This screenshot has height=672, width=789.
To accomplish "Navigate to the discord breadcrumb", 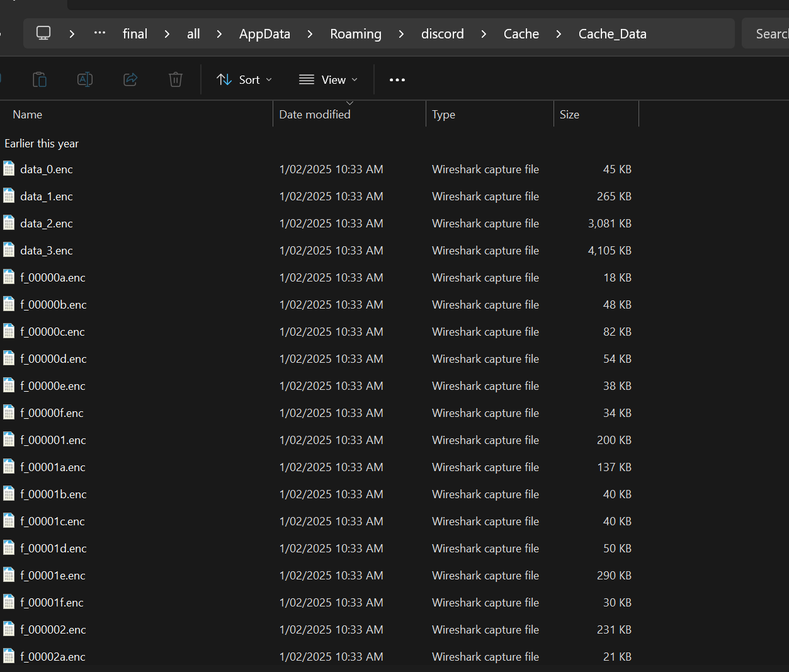I will (x=443, y=34).
